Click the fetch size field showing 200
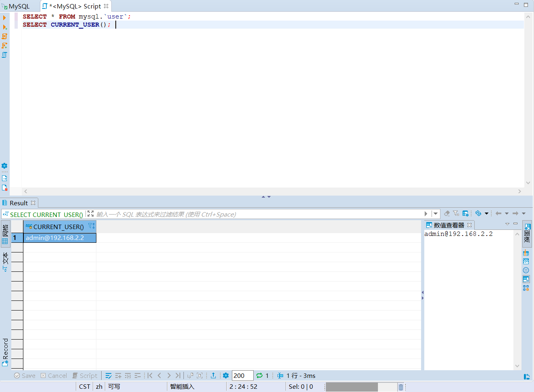Screen dimensions: 534x392 [x=242, y=375]
